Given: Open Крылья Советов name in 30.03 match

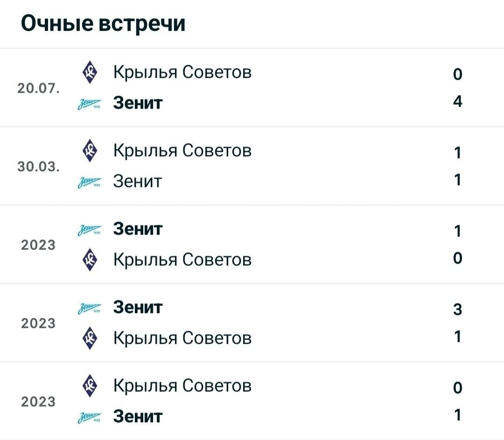Looking at the screenshot, I should click(x=182, y=151).
